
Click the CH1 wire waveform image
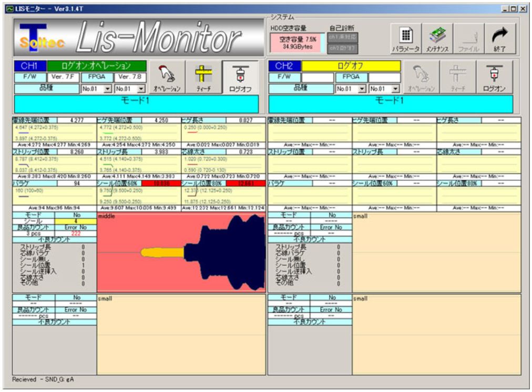pos(182,252)
